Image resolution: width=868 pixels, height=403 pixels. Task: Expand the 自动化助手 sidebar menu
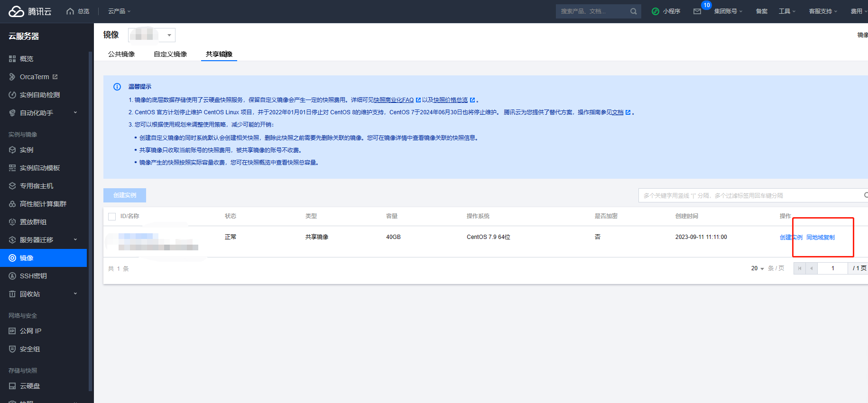point(75,113)
